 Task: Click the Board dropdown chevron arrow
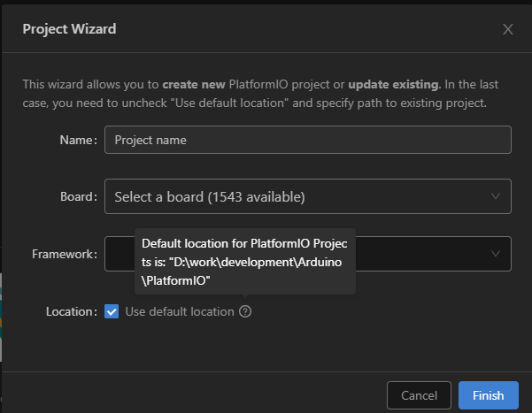495,196
